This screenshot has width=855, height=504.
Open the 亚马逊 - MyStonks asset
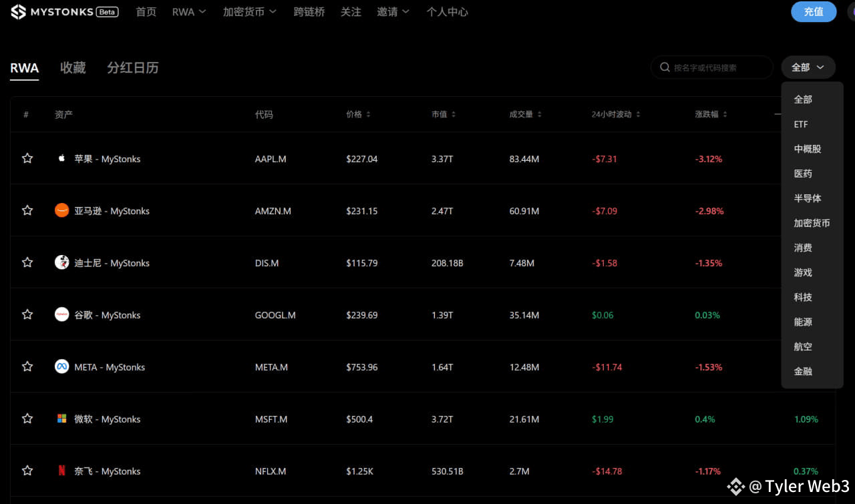pyautogui.click(x=112, y=211)
